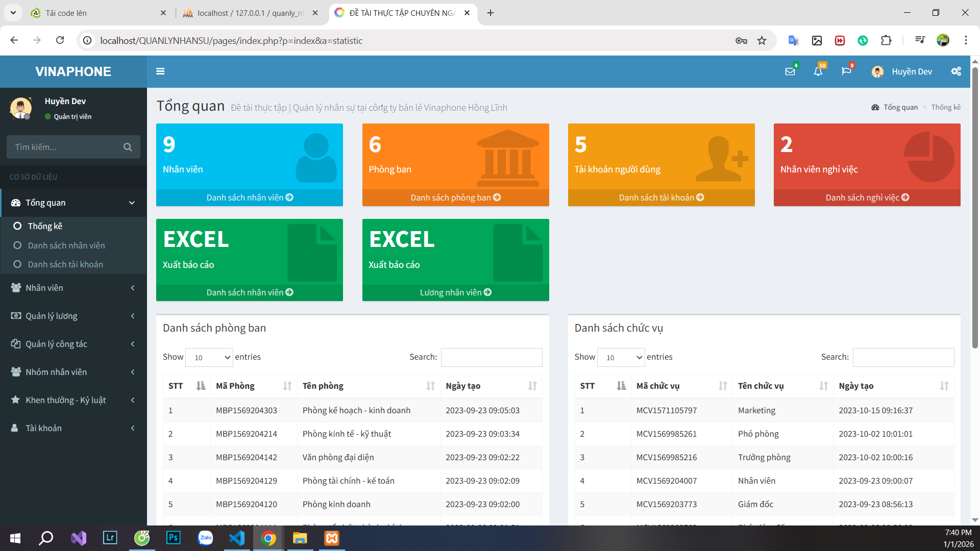Open Photoshop from the taskbar
The image size is (980, 551).
click(x=174, y=538)
